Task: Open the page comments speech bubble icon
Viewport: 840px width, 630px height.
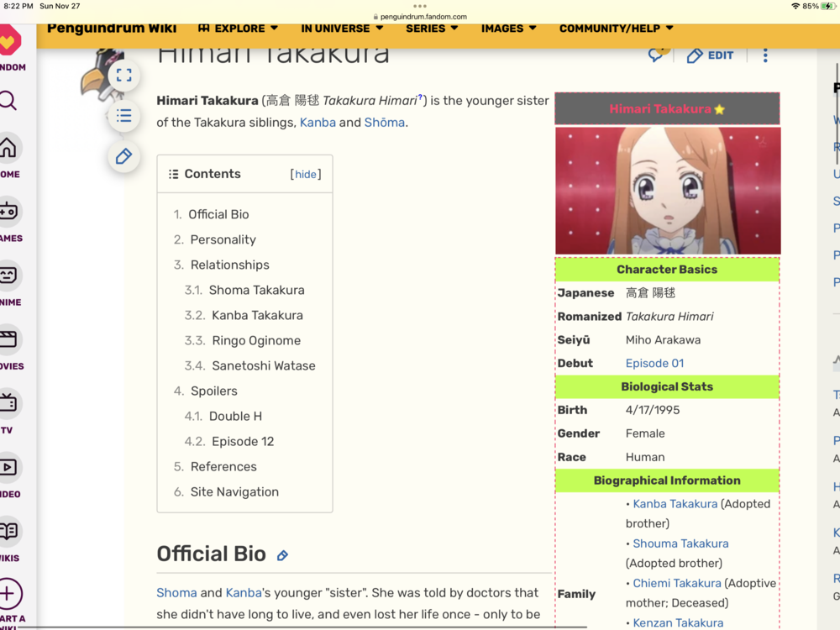Action: [x=658, y=55]
